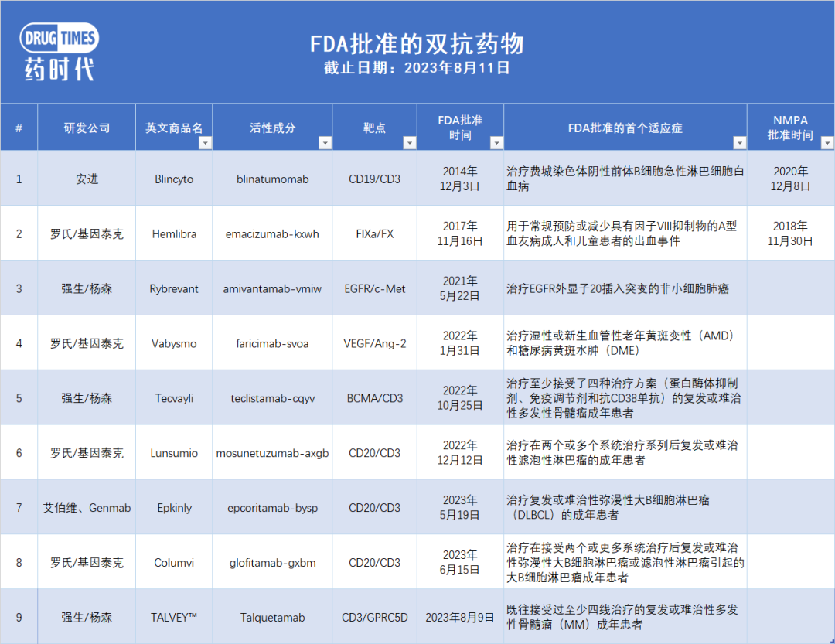Select the cell containing Blincyto
Image resolution: width=835 pixels, height=644 pixels.
point(174,179)
